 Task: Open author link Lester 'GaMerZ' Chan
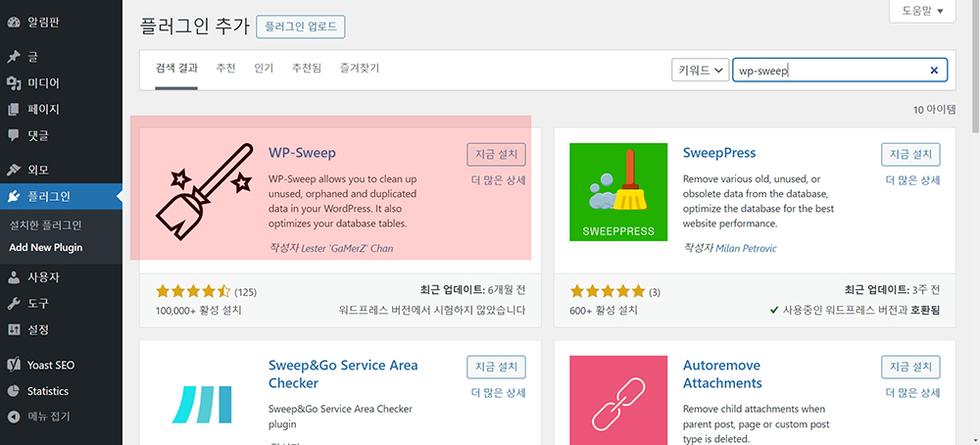(x=348, y=248)
